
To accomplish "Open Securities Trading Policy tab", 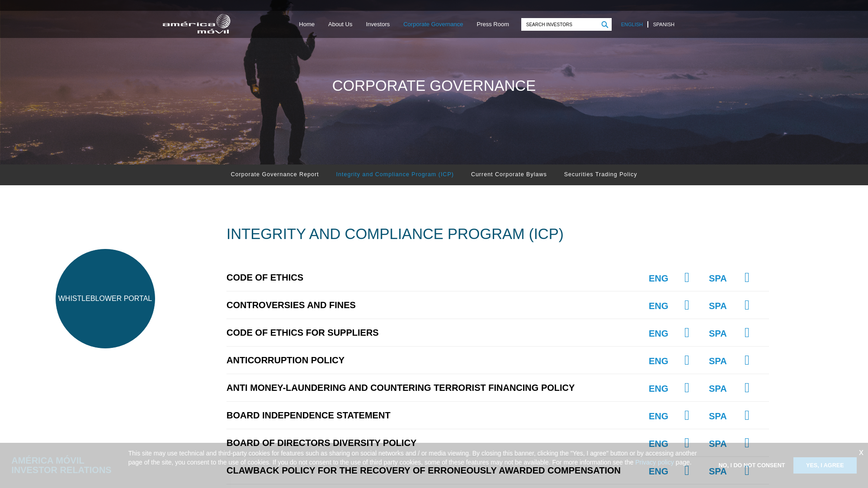I will (x=600, y=174).
